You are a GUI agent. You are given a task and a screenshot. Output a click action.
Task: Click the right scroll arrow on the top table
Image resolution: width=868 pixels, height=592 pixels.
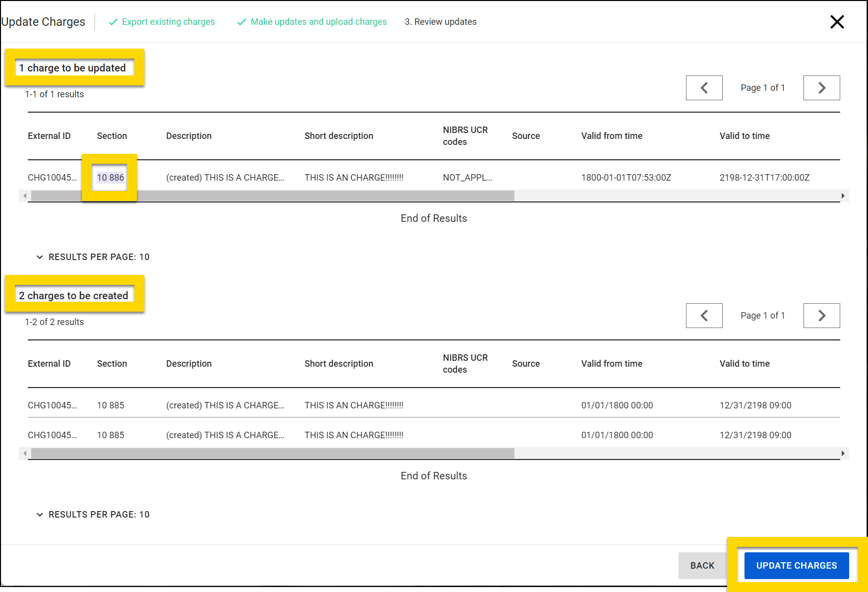tap(843, 196)
